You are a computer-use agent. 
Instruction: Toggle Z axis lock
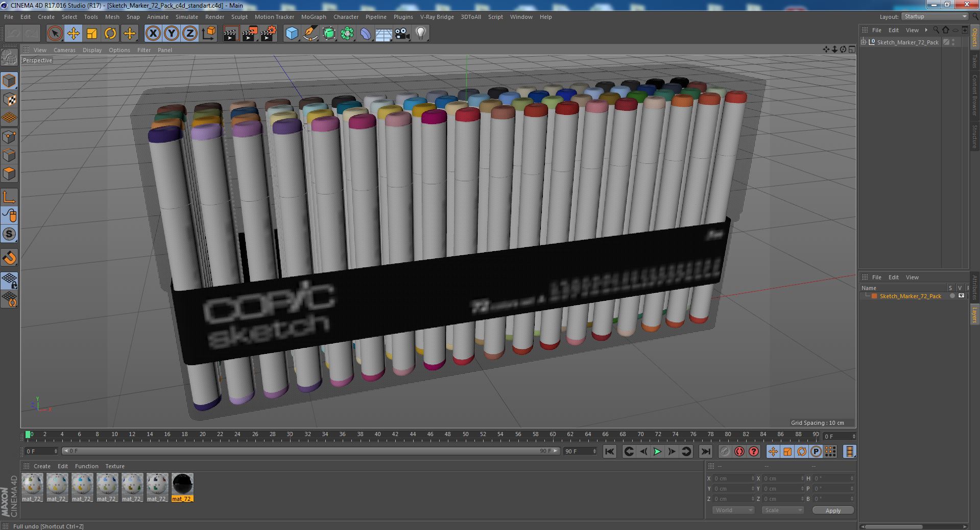click(x=190, y=34)
